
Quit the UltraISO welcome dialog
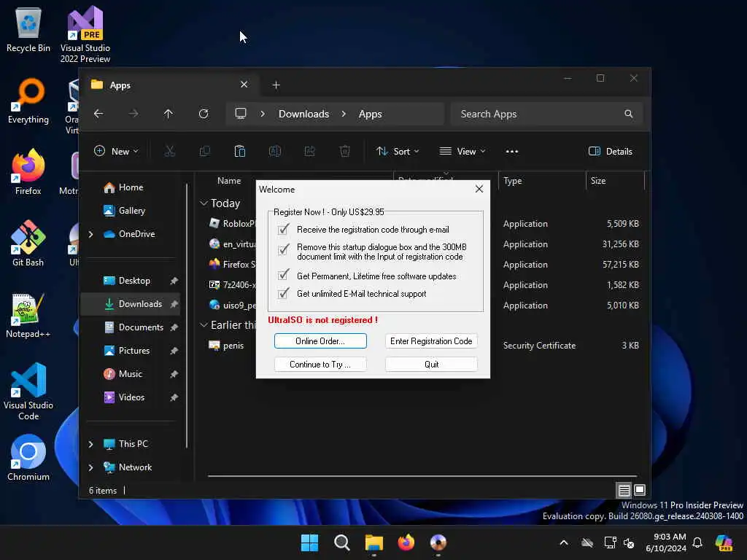tap(431, 365)
